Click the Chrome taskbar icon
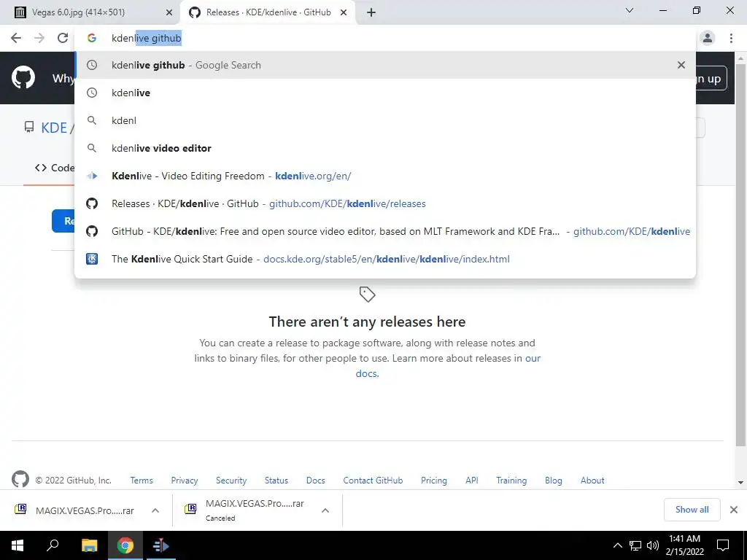Viewport: 747px width, 560px height. [125, 545]
